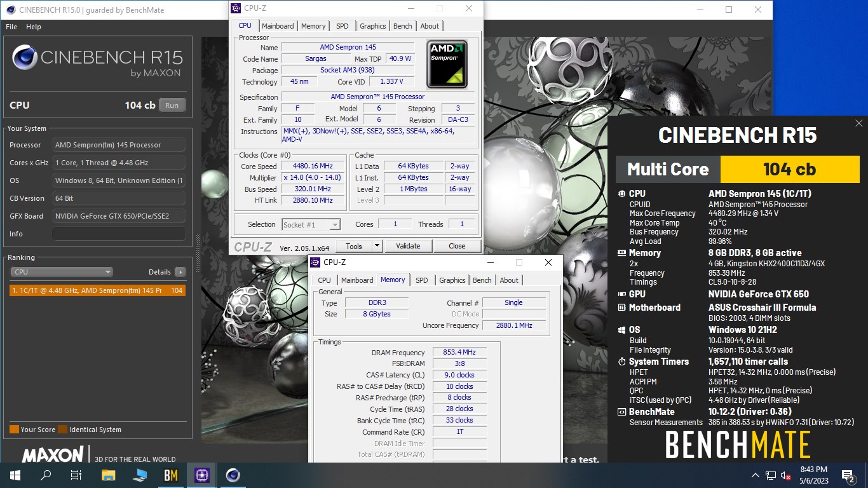868x488 pixels.
Task: Switch to Bench tab in lower CPU-Z
Action: point(482,280)
